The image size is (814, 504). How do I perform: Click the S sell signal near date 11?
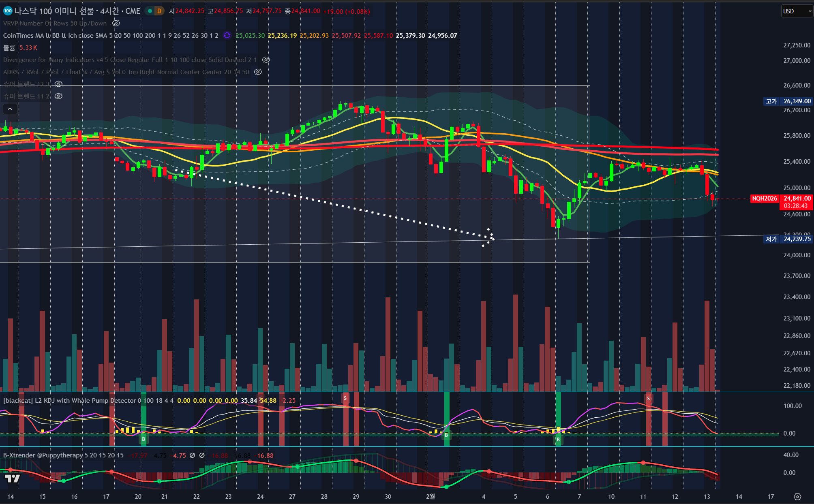point(648,399)
